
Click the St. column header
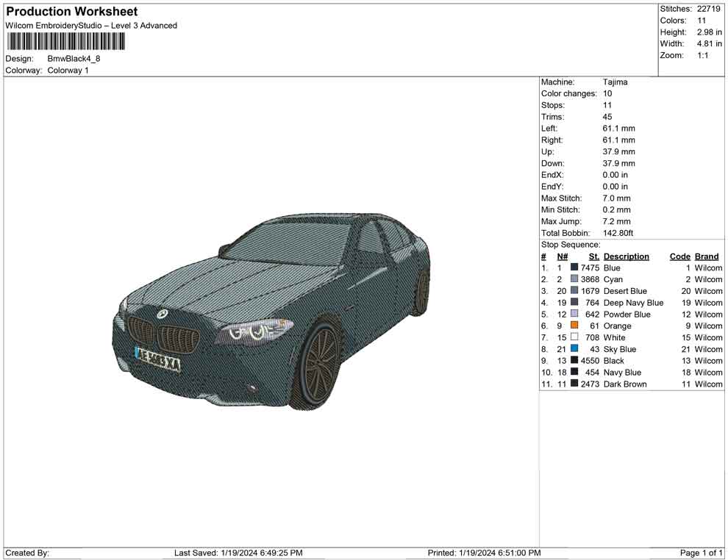594,256
